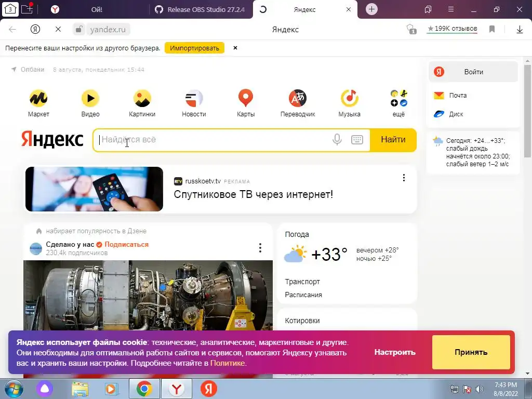The image size is (532, 399).
Task: Open the browser hamburger menu
Action: pyautogui.click(x=451, y=9)
